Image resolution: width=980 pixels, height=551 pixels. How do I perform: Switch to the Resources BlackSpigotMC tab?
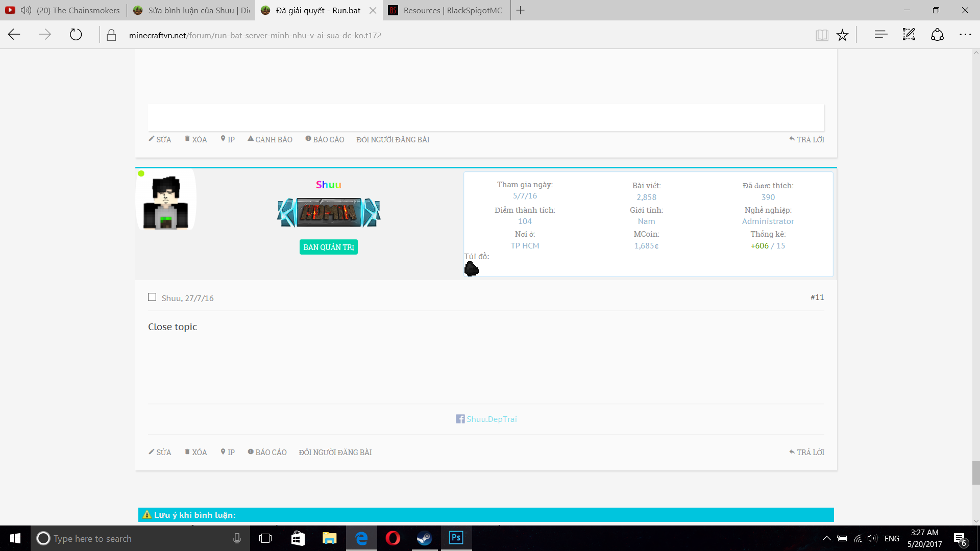pos(447,10)
